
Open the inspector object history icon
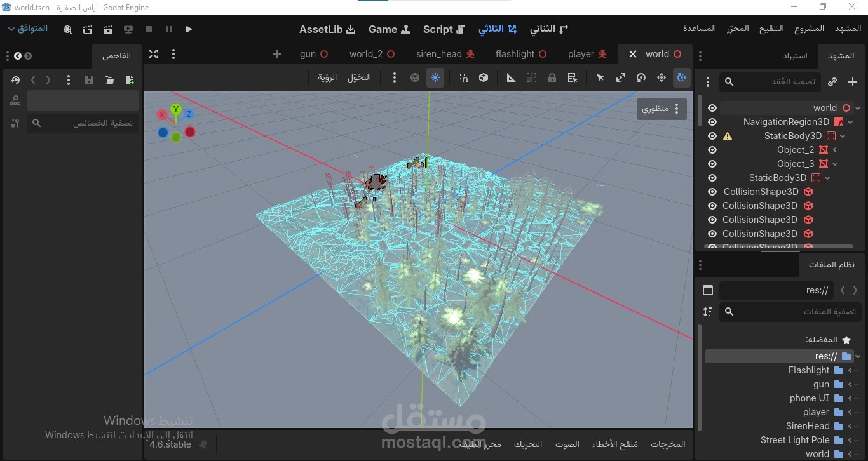(15, 80)
